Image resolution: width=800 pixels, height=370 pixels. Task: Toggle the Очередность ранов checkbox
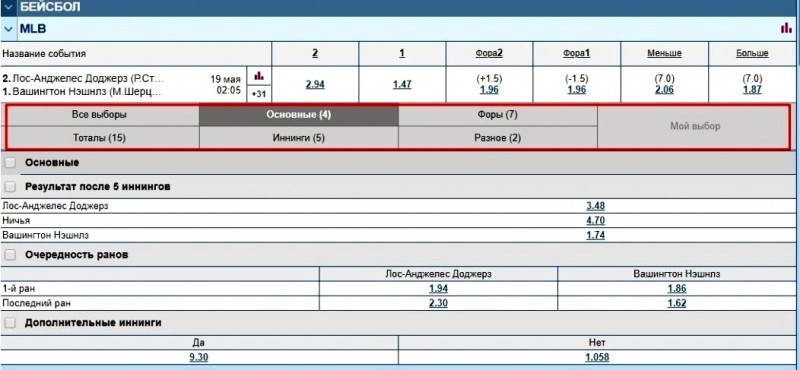pyautogui.click(x=10, y=255)
